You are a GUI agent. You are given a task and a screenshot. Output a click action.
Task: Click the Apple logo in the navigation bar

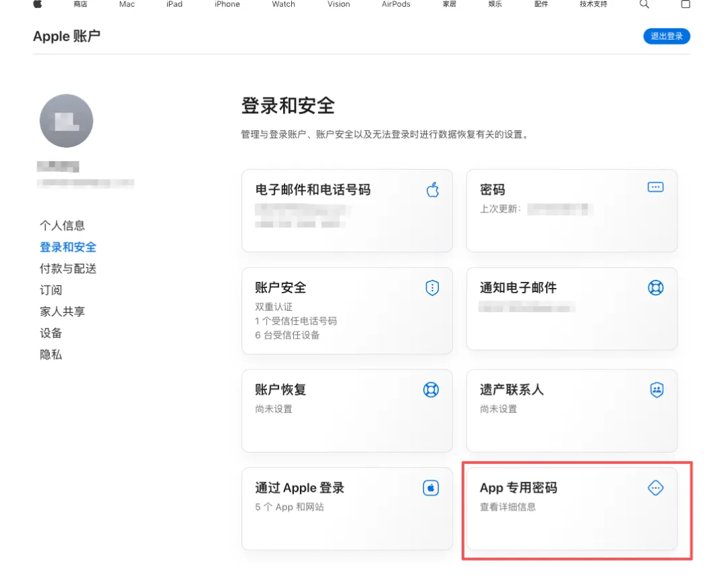click(38, 4)
